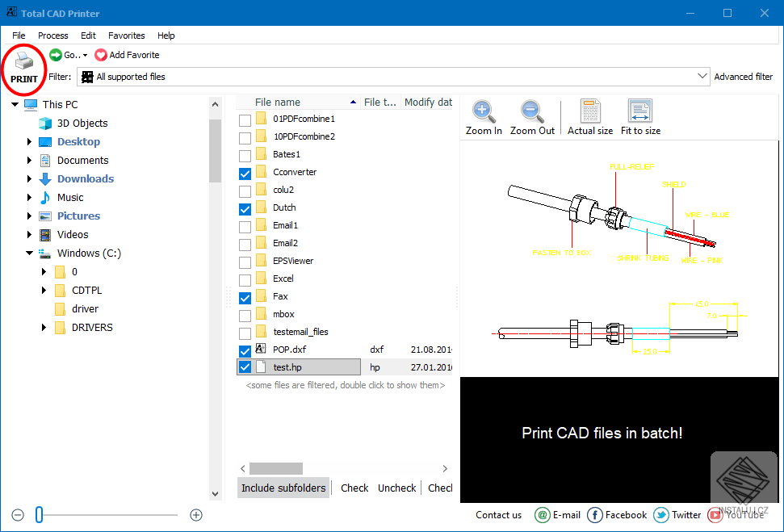
Task: Click the PRINT printer icon
Action: pos(23,61)
